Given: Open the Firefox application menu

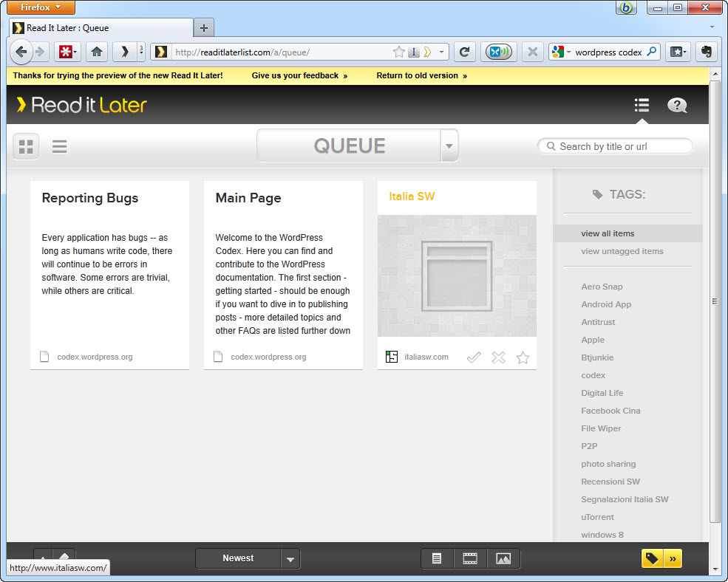Looking at the screenshot, I should click(x=41, y=7).
